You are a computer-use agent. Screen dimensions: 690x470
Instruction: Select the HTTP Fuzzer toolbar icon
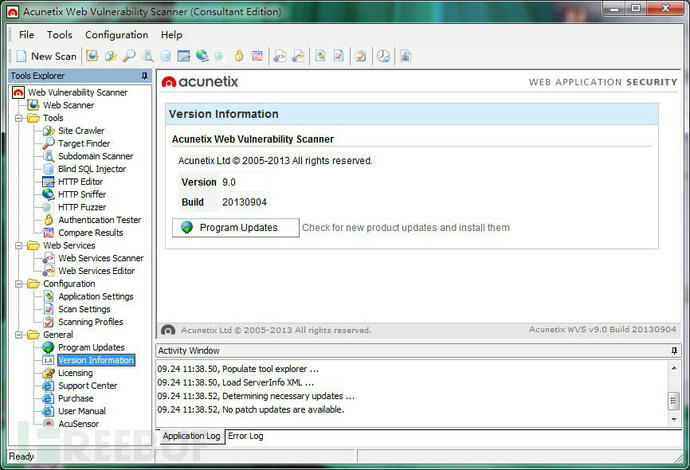[x=219, y=56]
